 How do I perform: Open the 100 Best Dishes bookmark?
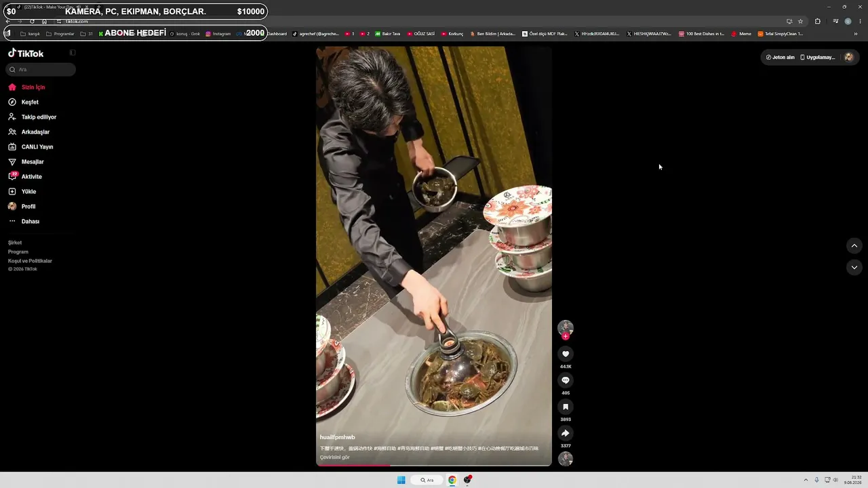click(702, 34)
